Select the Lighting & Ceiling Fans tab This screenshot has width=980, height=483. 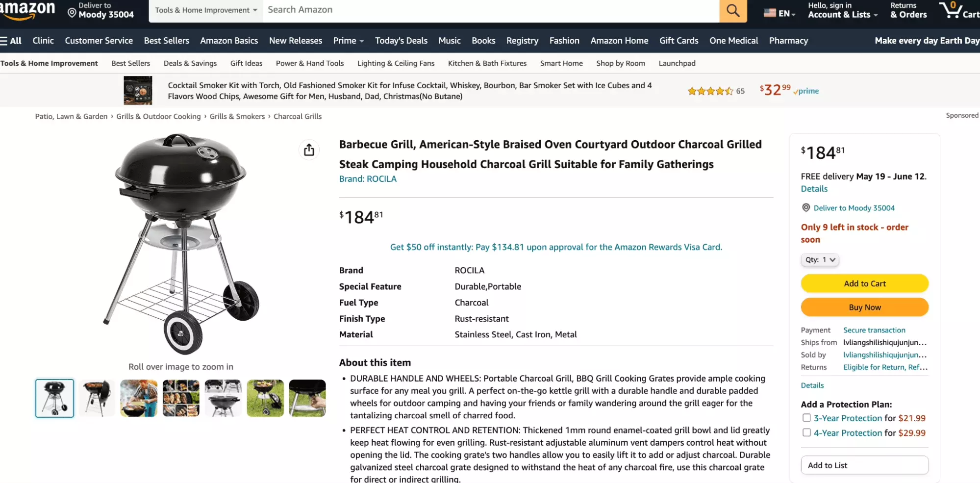pos(396,63)
